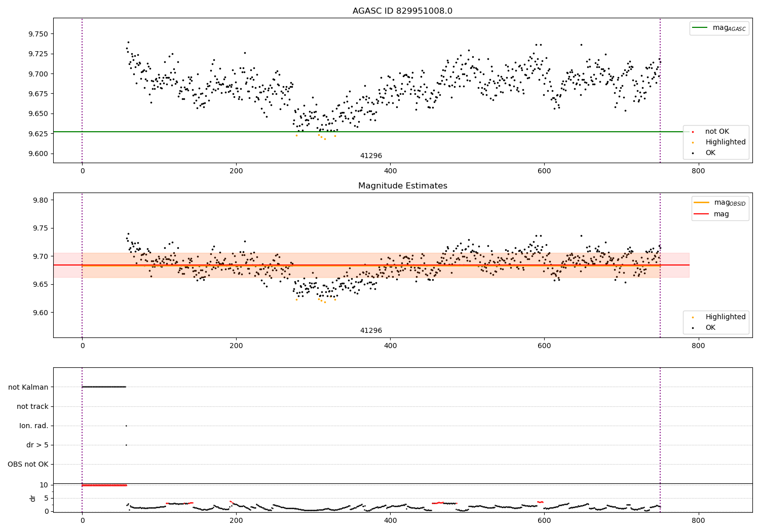
Task: Click the orange mag OBSID legend line
Action: point(701,203)
